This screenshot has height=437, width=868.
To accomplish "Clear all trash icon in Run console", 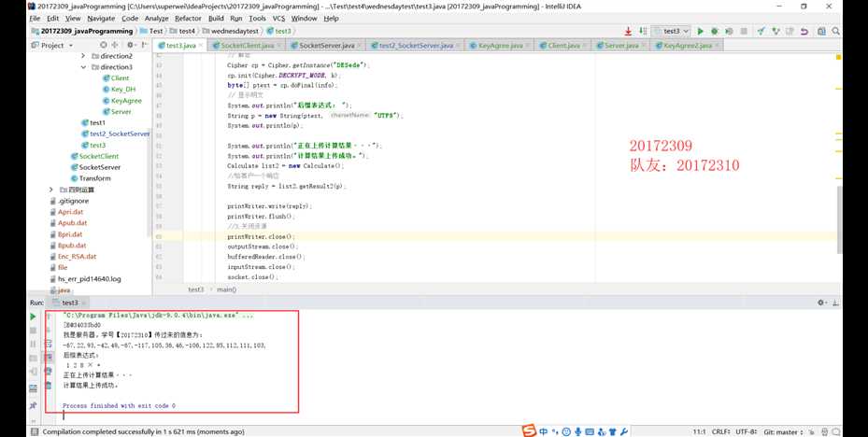I will (x=49, y=386).
